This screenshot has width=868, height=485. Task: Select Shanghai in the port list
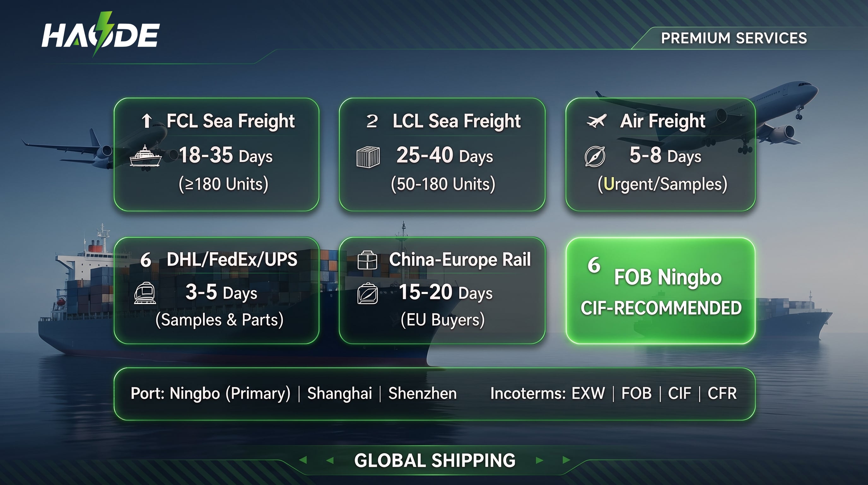[x=340, y=393]
